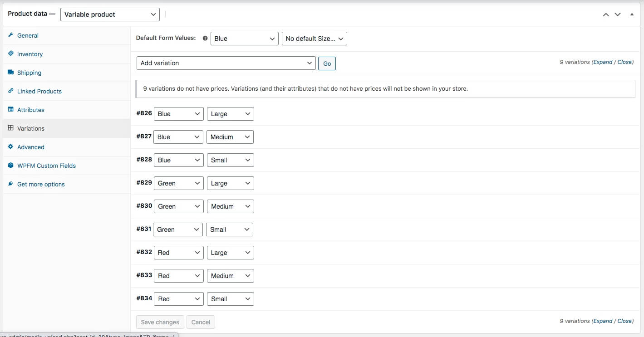Open the Add variation action dropdown

[226, 63]
